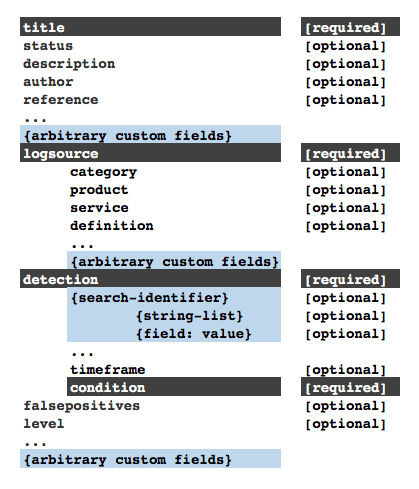Click the category sub-field under logsource
Screen dimensions: 419x489
(103, 172)
